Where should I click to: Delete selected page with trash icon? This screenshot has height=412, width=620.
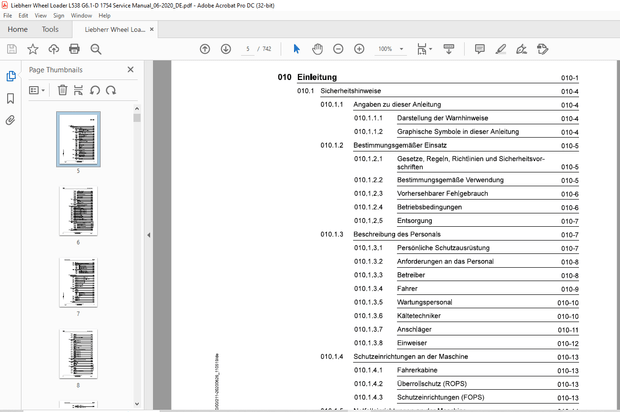coord(62,90)
